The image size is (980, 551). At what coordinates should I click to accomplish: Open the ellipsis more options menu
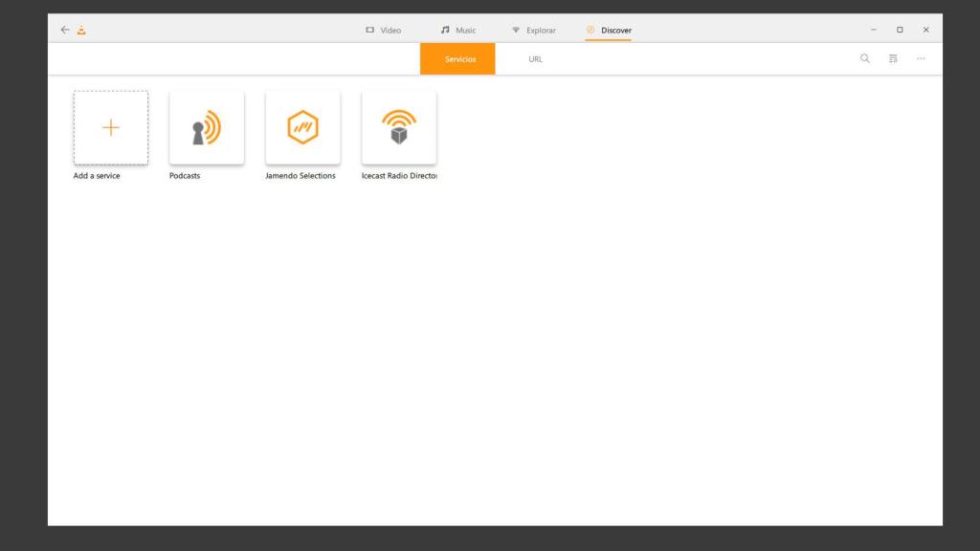921,58
